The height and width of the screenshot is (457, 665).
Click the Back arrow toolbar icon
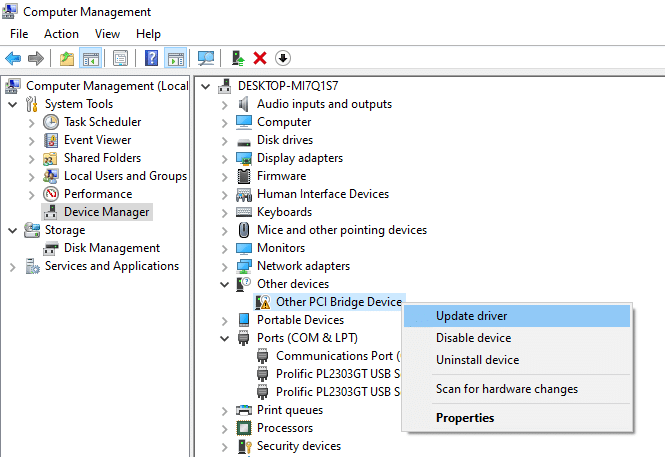pos(13,58)
